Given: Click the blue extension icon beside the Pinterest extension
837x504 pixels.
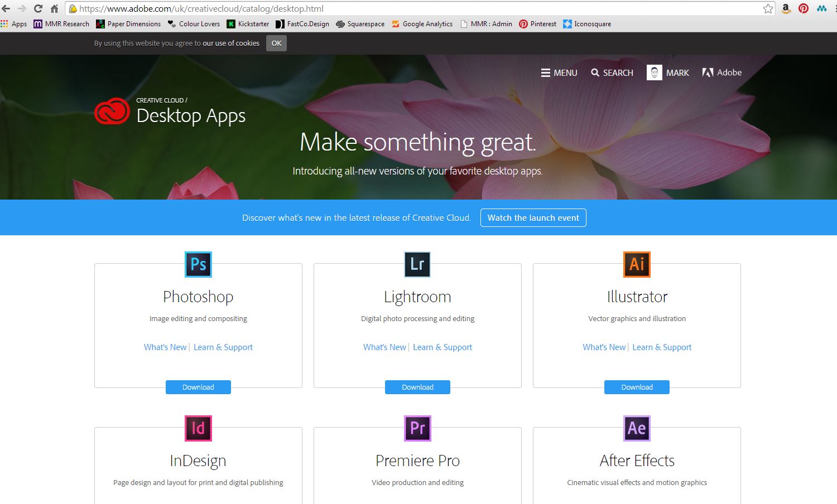Looking at the screenshot, I should (821, 8).
